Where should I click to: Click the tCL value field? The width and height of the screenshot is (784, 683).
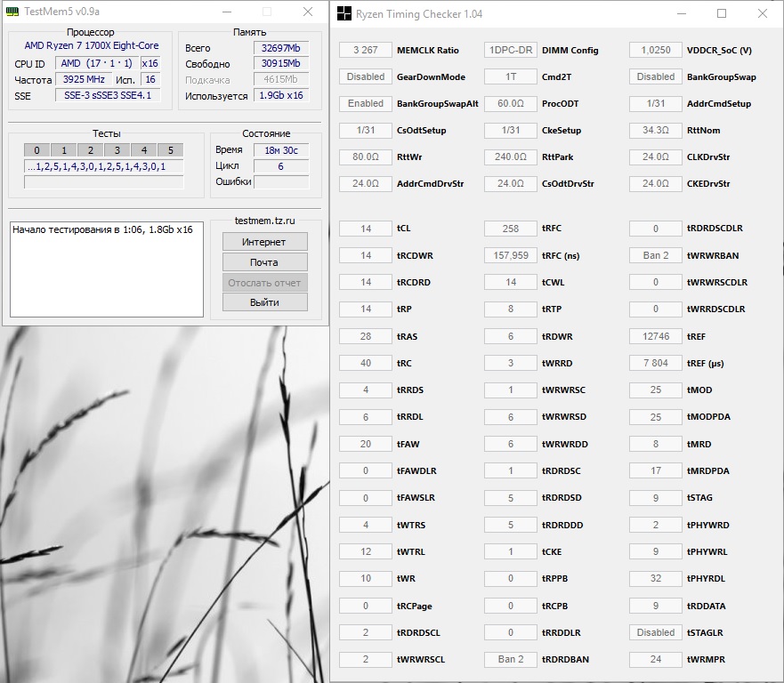[x=366, y=229]
